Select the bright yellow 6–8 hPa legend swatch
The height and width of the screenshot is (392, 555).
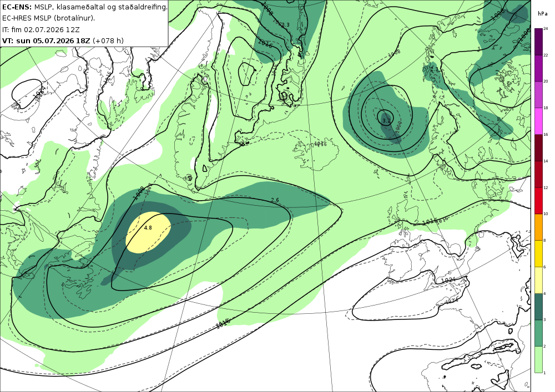click(538, 253)
